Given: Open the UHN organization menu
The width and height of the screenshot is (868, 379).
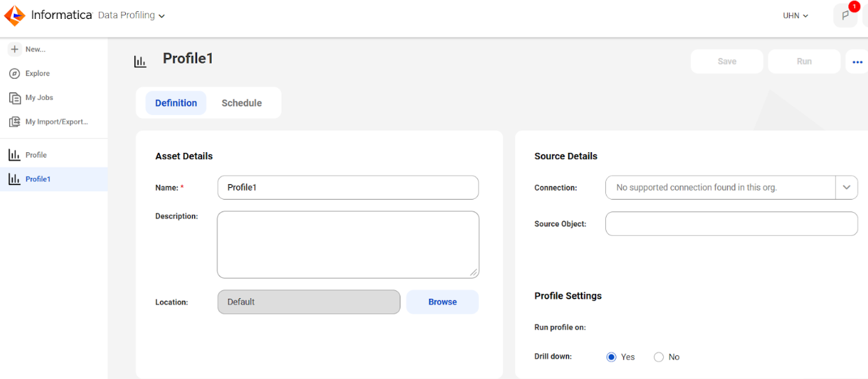Looking at the screenshot, I should click(795, 16).
